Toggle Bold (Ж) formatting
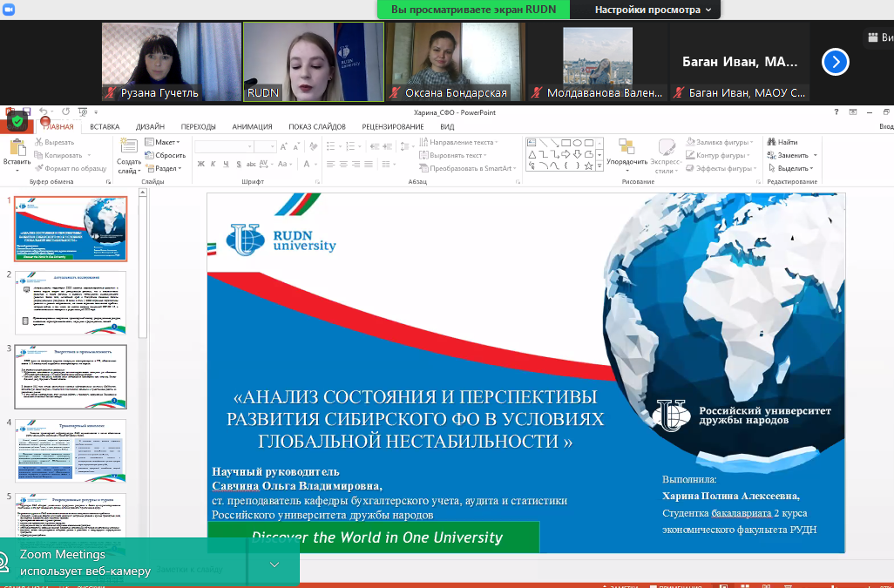 (200, 164)
